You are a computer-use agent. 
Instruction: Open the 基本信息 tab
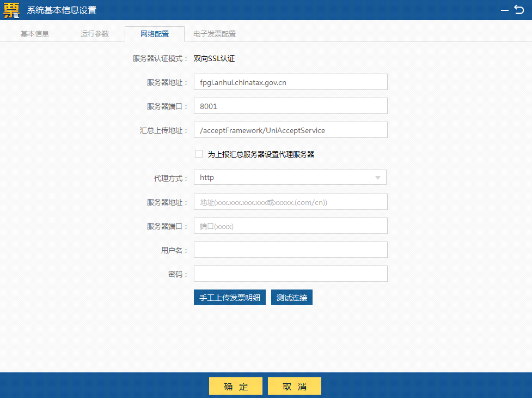click(35, 34)
